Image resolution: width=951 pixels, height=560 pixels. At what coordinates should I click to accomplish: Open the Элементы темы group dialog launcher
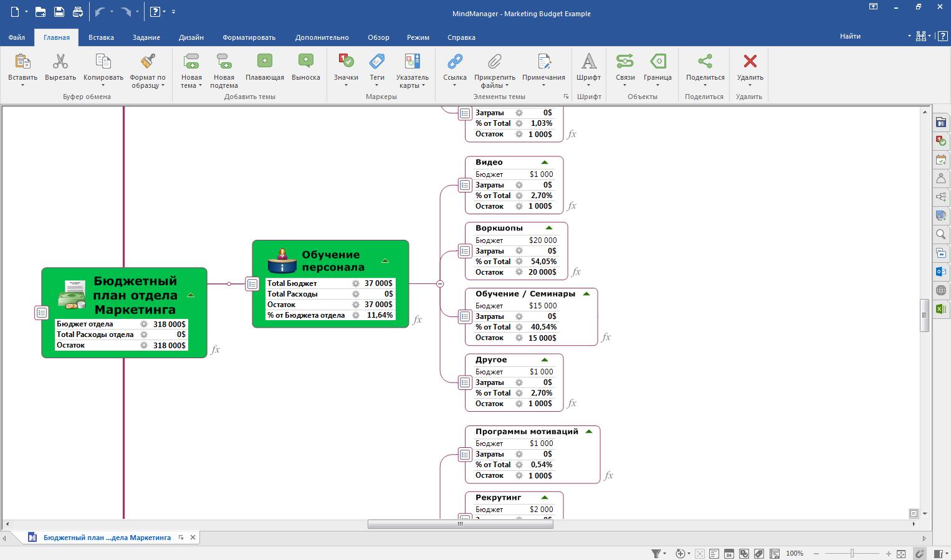pos(566,97)
